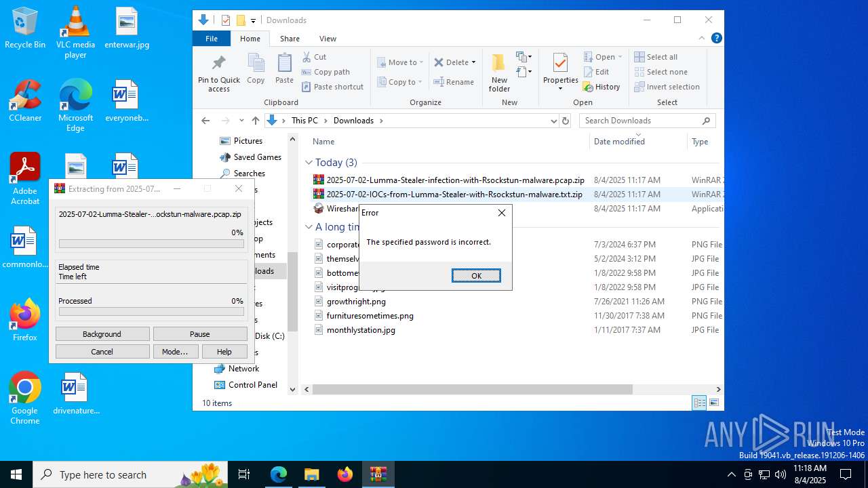868x488 pixels.
Task: Go back using Explorer back arrow
Action: pyautogui.click(x=205, y=121)
